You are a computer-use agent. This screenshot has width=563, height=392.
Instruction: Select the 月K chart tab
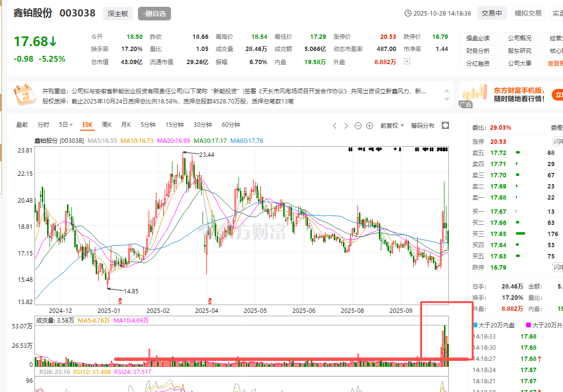126,125
